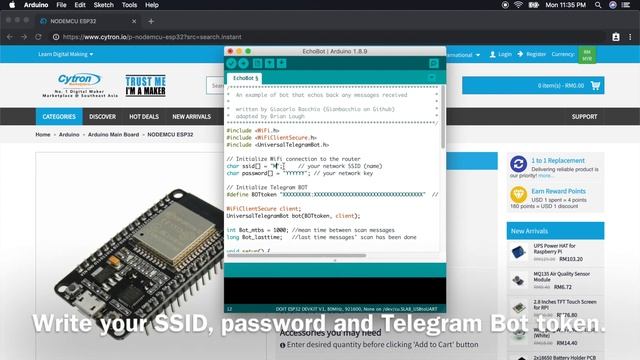Open the Tools menu

tap(129, 5)
